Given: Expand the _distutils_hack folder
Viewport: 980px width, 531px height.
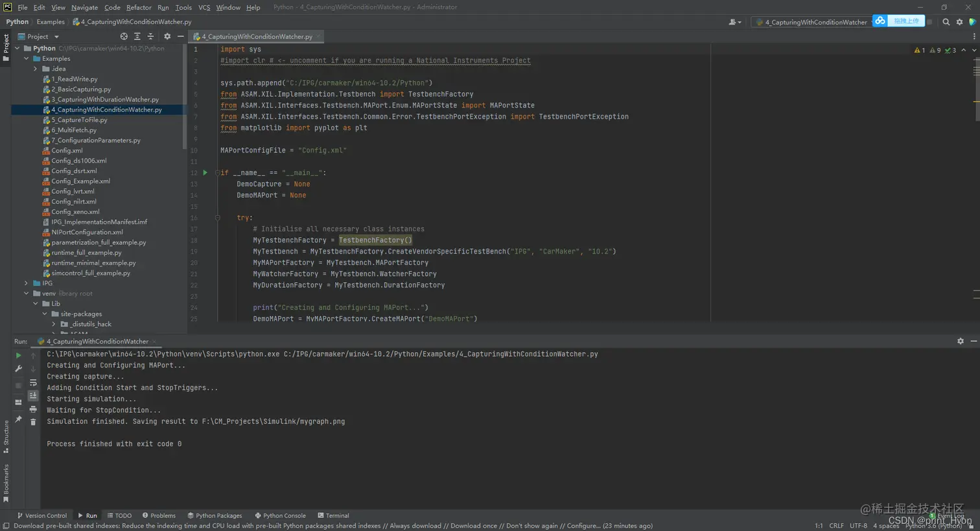Looking at the screenshot, I should pyautogui.click(x=54, y=324).
